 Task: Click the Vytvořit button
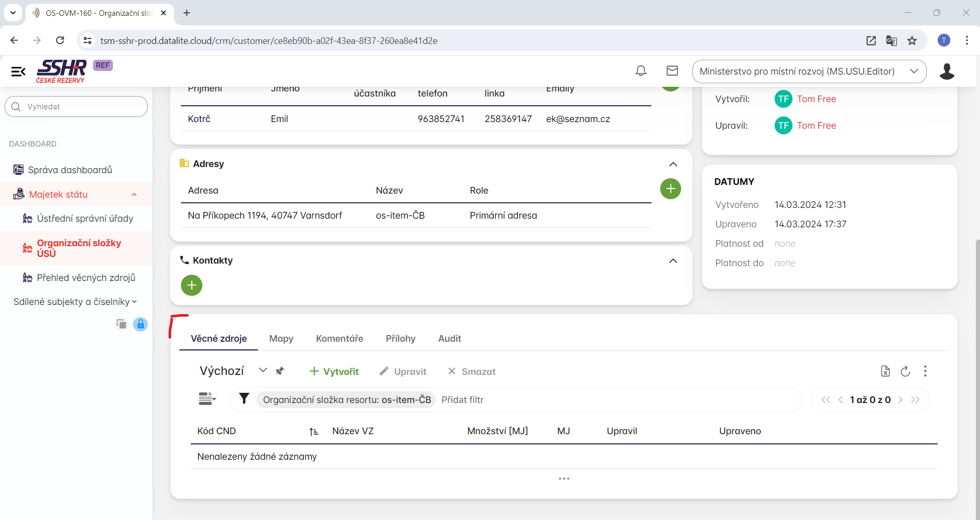334,371
